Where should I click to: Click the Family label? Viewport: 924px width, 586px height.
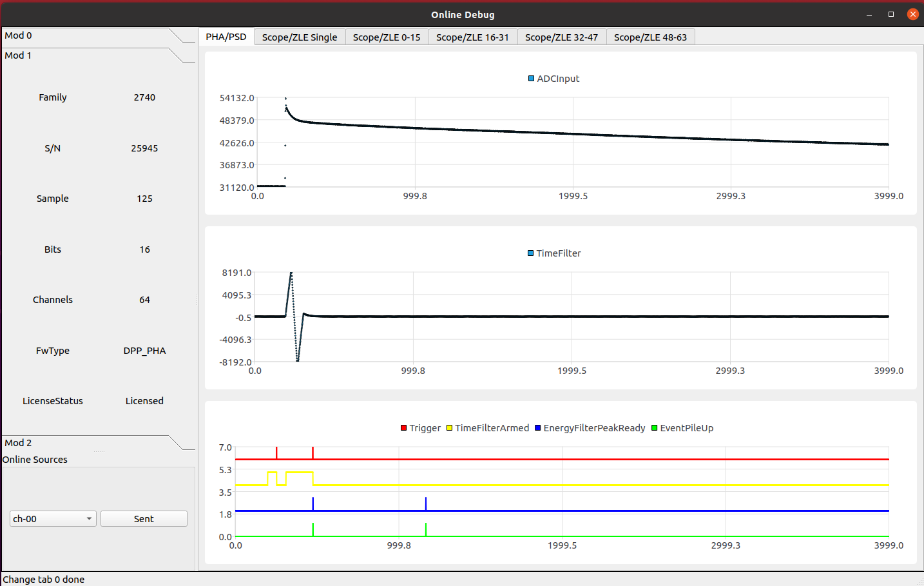[x=53, y=97]
